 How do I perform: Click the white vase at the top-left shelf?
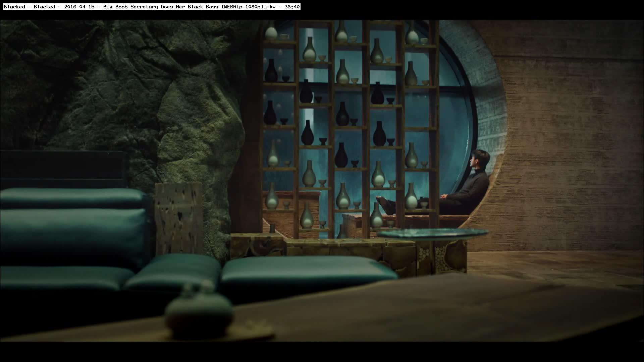click(x=271, y=32)
